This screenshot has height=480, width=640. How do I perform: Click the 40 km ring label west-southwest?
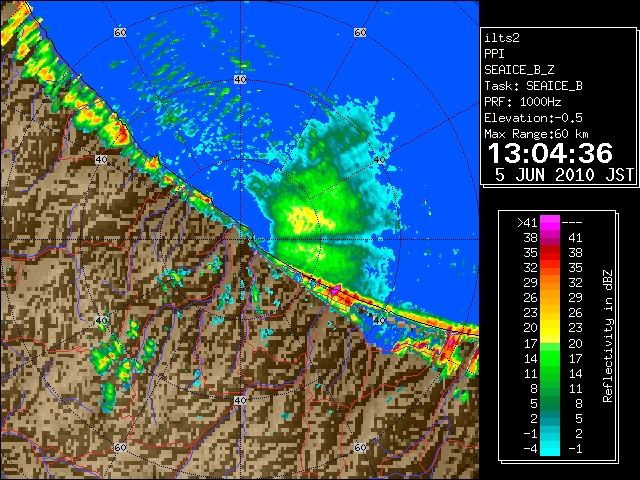[101, 320]
